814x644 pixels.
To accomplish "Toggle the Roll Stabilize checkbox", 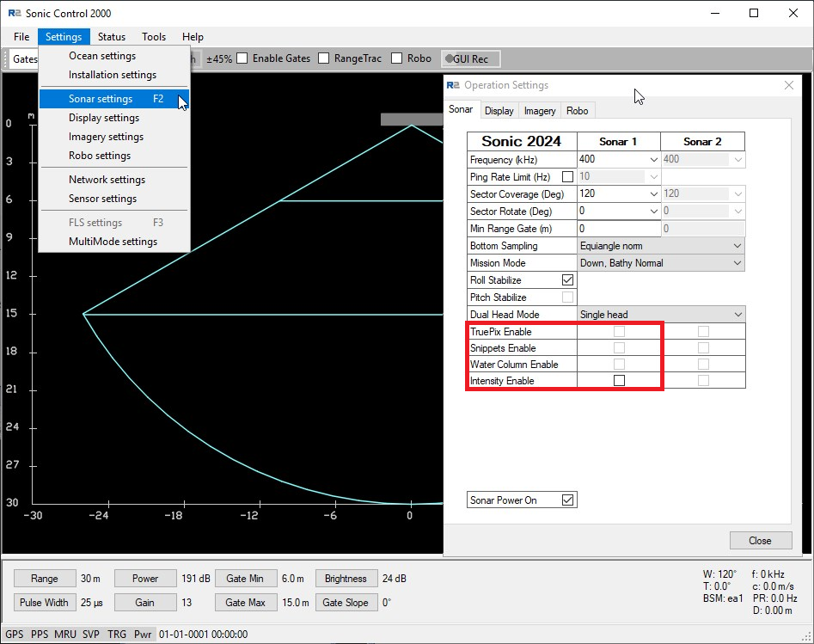I will tap(567, 280).
